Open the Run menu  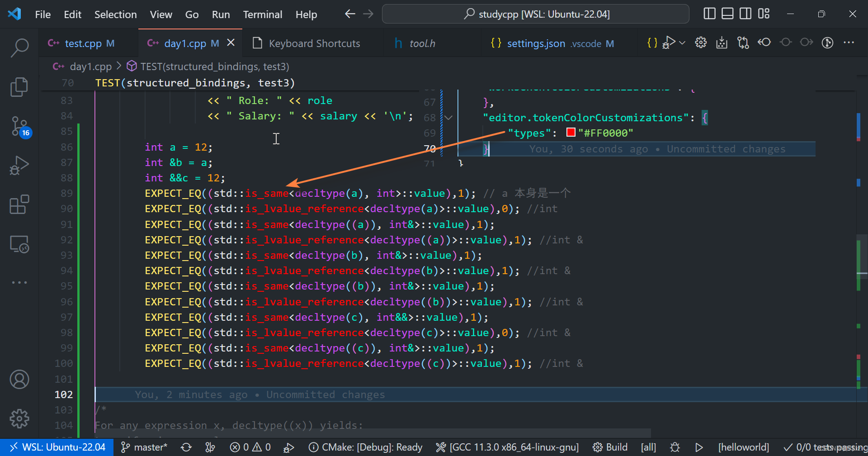221,14
